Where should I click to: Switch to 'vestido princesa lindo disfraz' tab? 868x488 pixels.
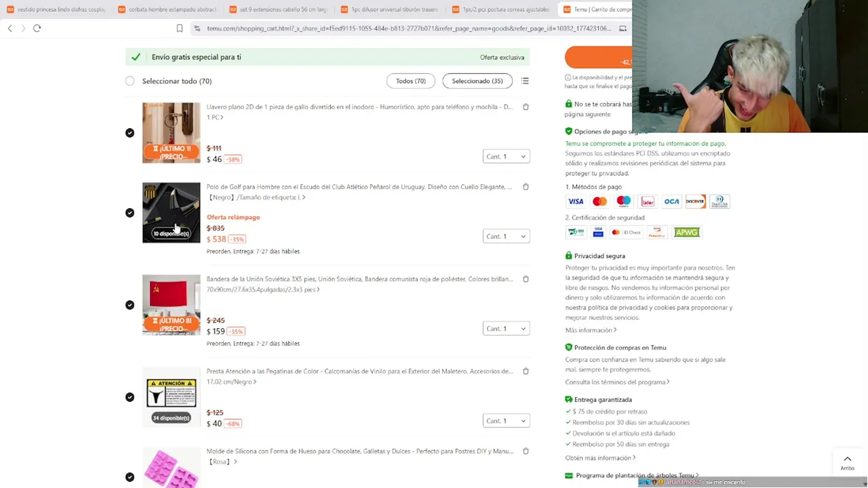pos(56,9)
